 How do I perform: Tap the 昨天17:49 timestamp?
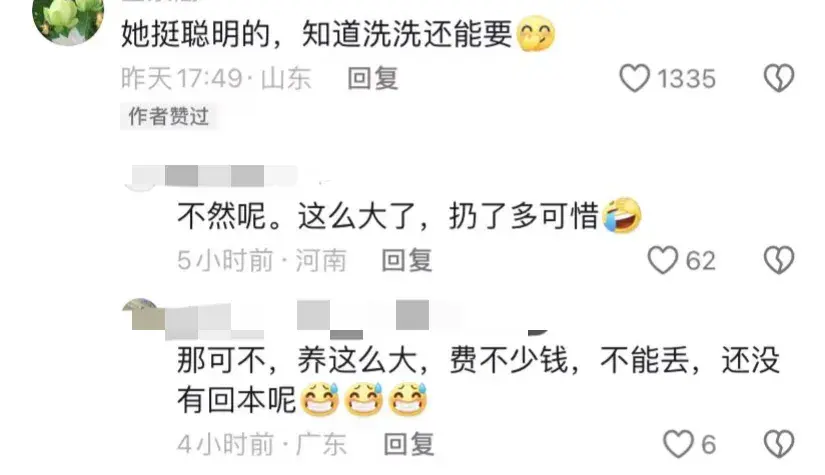click(182, 79)
